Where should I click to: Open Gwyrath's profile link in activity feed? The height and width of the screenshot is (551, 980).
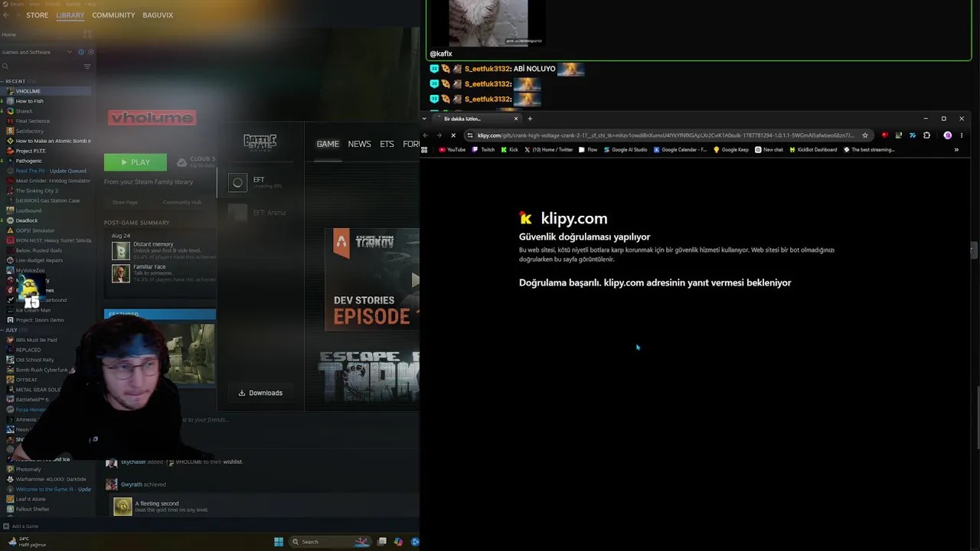pyautogui.click(x=132, y=484)
